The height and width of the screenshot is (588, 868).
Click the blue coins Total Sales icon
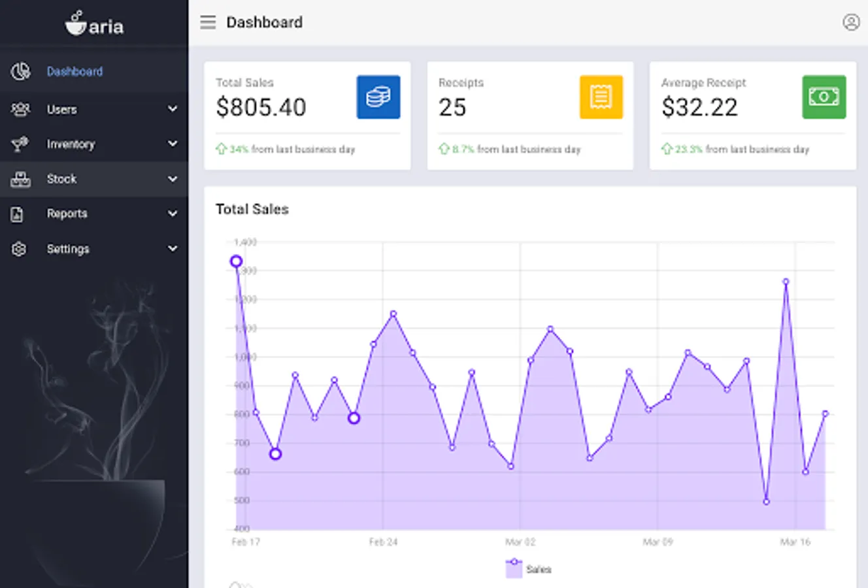coord(378,97)
